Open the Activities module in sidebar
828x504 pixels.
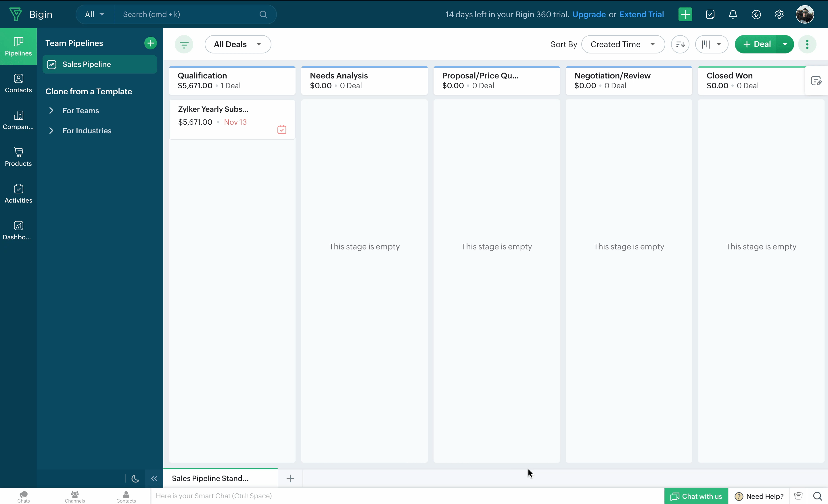click(18, 194)
